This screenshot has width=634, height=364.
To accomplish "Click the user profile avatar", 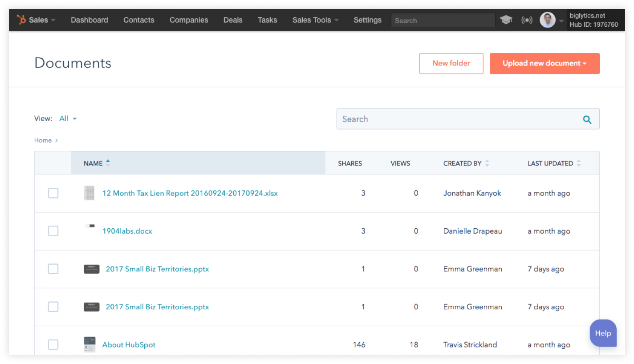I will [547, 20].
